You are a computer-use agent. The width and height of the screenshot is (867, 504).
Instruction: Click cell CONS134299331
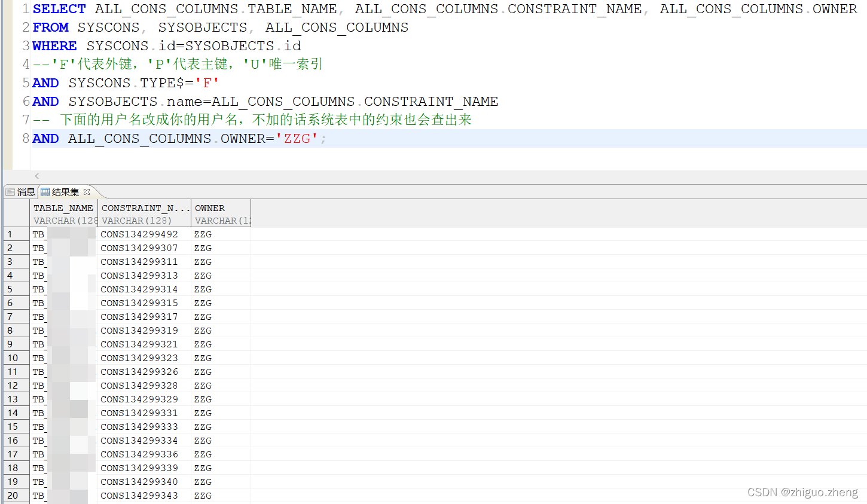click(144, 413)
